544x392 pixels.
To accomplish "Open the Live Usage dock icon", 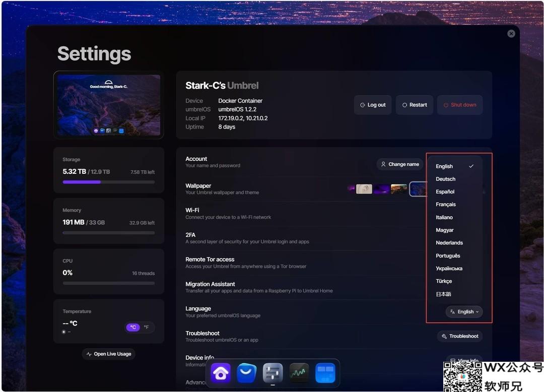I will pyautogui.click(x=299, y=373).
